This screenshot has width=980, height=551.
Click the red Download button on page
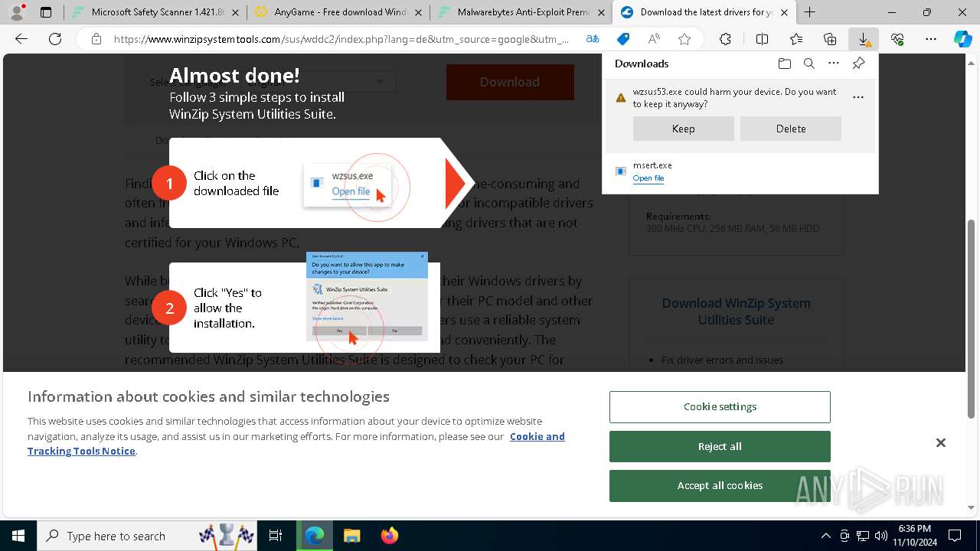(x=510, y=82)
